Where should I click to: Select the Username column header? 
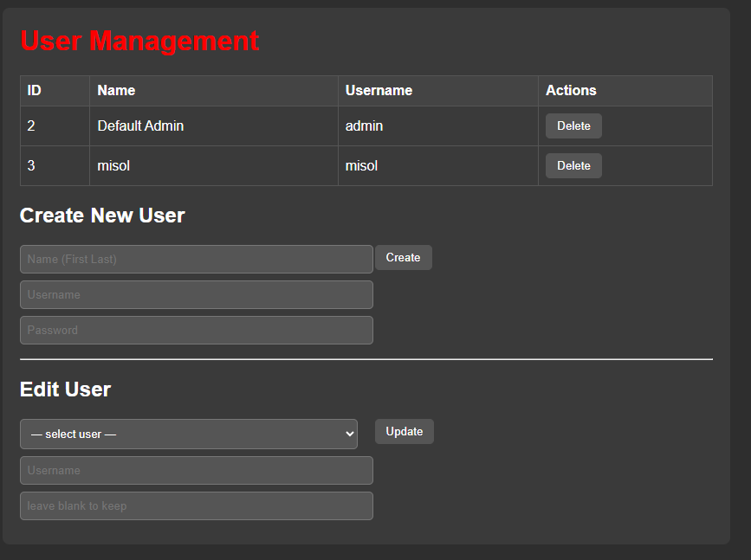pos(379,91)
